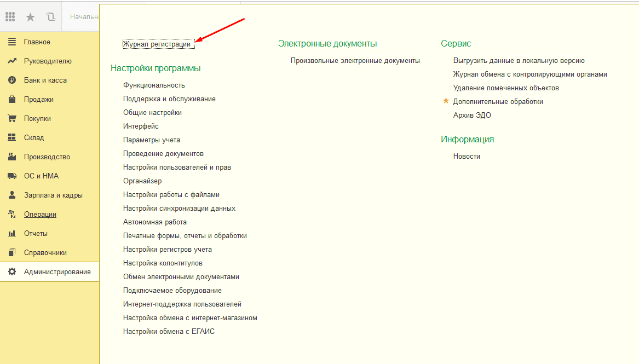The image size is (639, 364).
Task: Open Журнал регистрации link
Action: point(158,44)
